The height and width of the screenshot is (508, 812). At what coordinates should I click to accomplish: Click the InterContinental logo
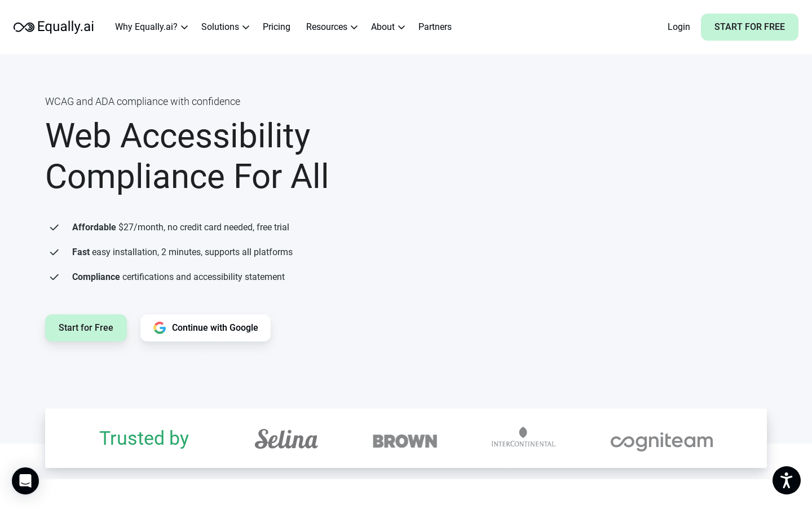(x=523, y=436)
